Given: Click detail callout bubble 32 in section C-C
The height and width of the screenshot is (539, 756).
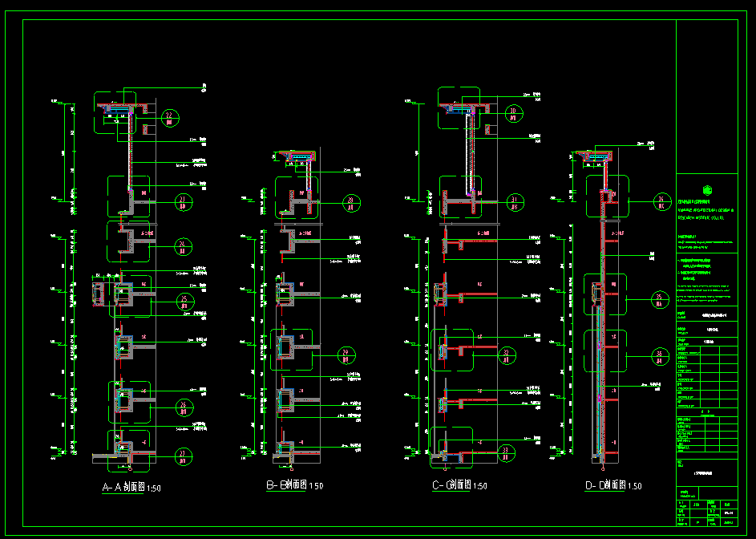Looking at the screenshot, I should coord(509,355).
